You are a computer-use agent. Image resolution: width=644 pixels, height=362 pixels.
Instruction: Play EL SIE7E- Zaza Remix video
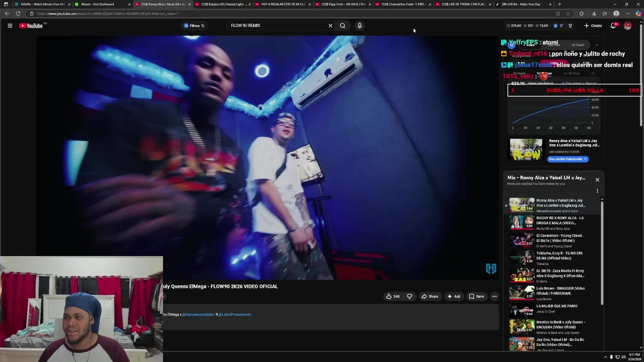point(554,276)
